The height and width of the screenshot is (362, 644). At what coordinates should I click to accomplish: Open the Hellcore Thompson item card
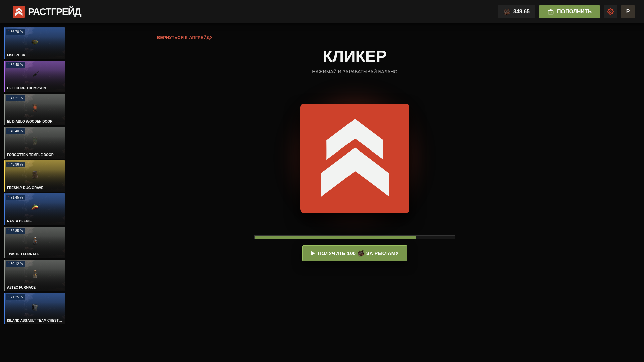(35, 76)
